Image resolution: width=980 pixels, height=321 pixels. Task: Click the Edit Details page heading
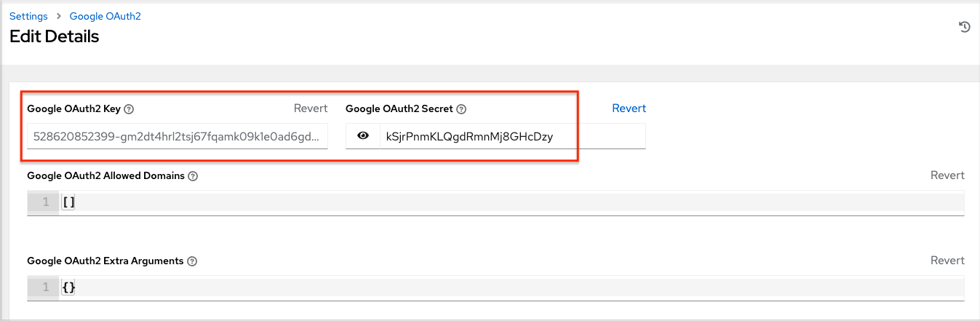click(x=55, y=36)
